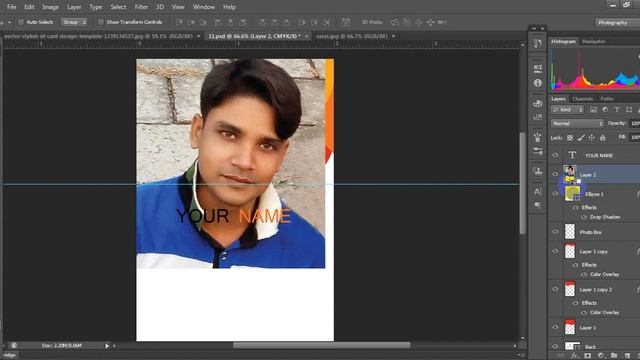This screenshot has width=640, height=360.
Task: Open the Brush Presets panel icon
Action: (538, 151)
